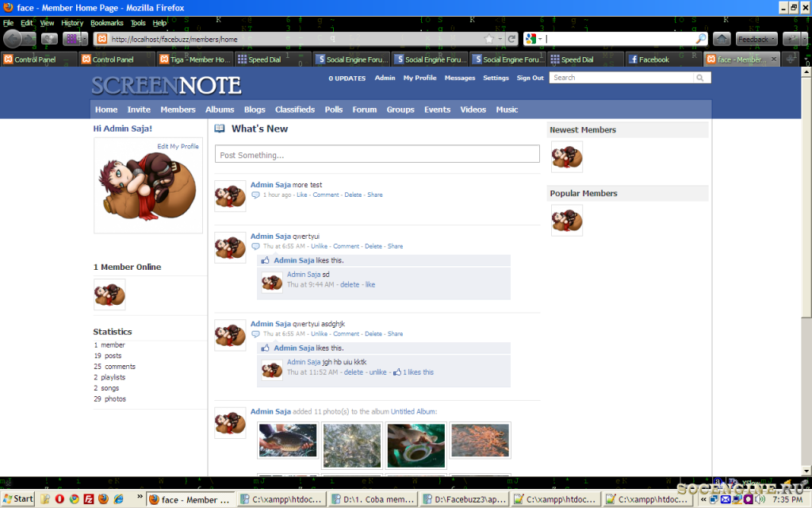Open the 'Untitled Album' link
The image size is (812, 508).
click(x=412, y=412)
